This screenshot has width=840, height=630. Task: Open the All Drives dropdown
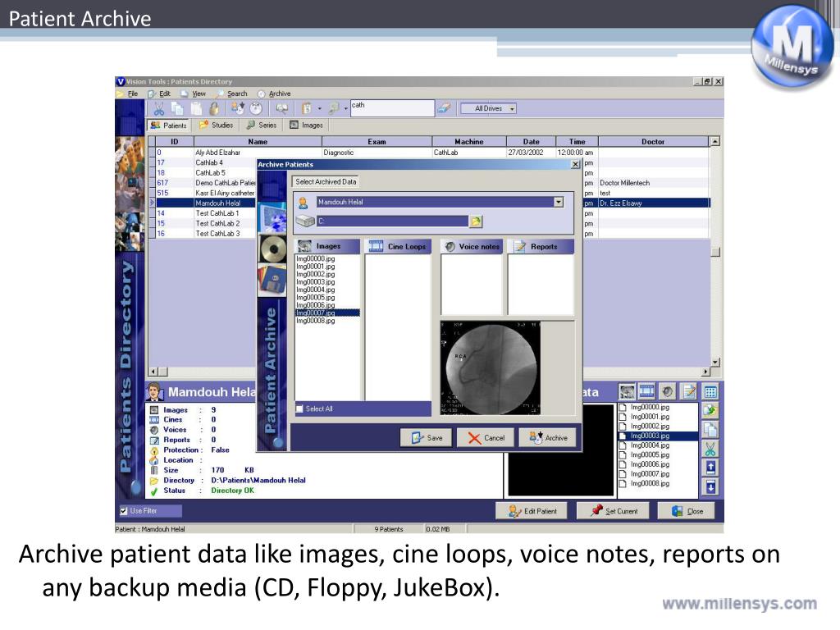pos(489,109)
